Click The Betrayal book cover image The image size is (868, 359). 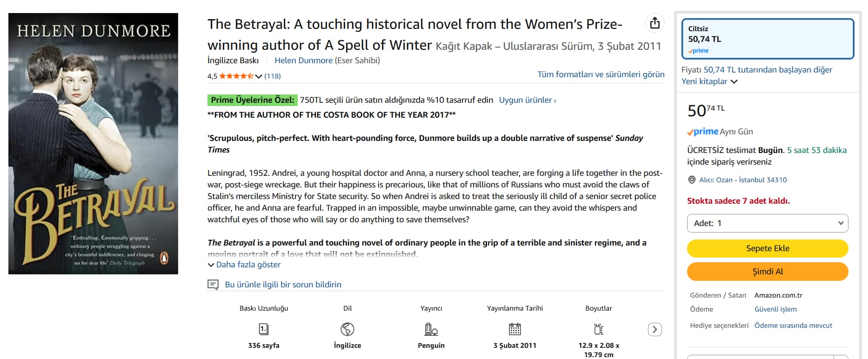(x=93, y=143)
